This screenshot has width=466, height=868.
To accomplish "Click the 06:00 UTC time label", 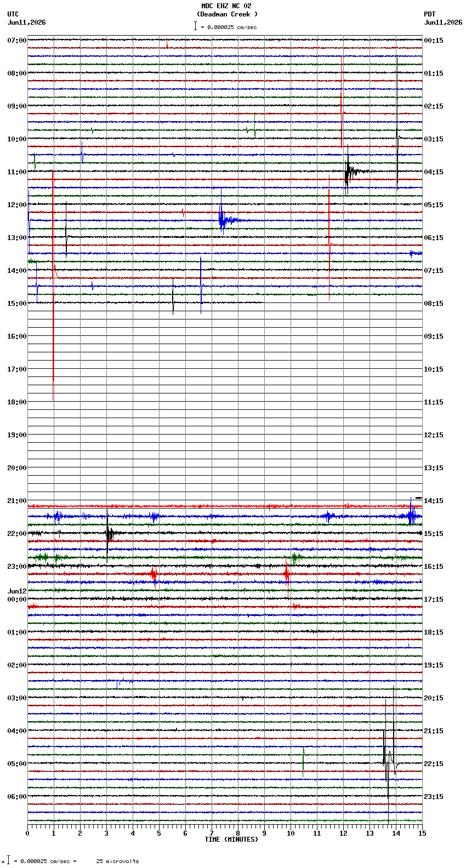I will coord(17,797).
